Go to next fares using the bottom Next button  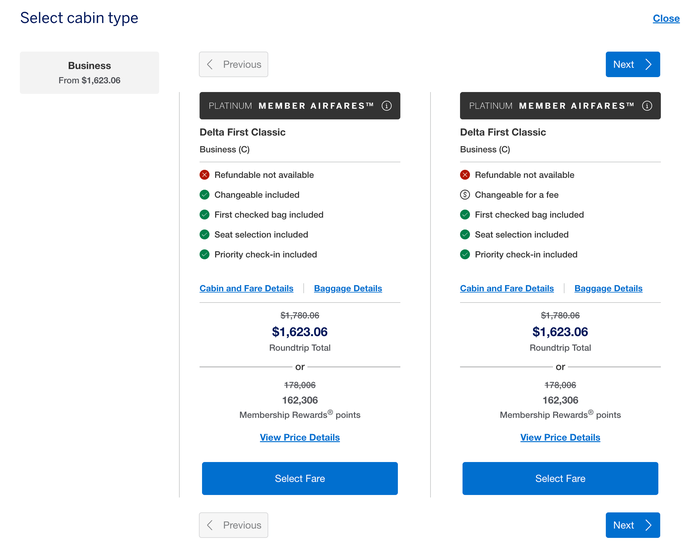(633, 525)
